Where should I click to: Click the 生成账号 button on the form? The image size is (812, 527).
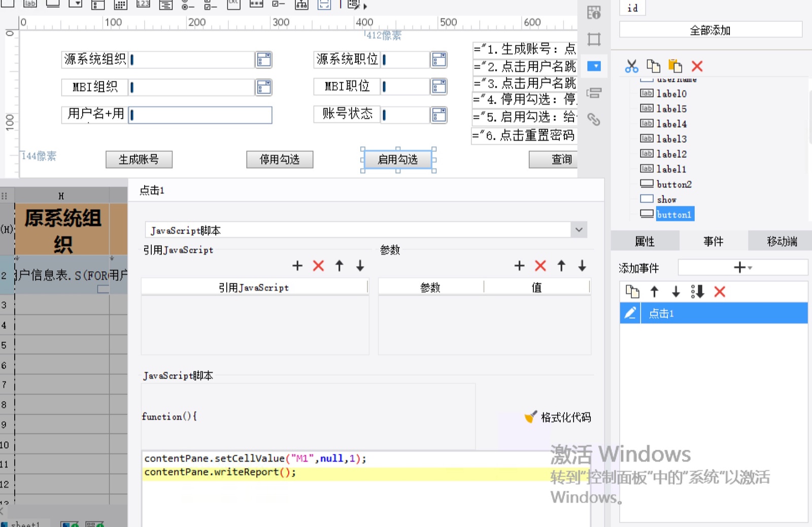139,159
